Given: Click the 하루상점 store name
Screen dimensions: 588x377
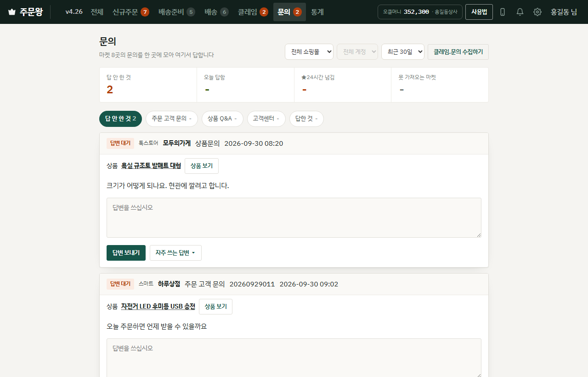Looking at the screenshot, I should (x=169, y=284).
